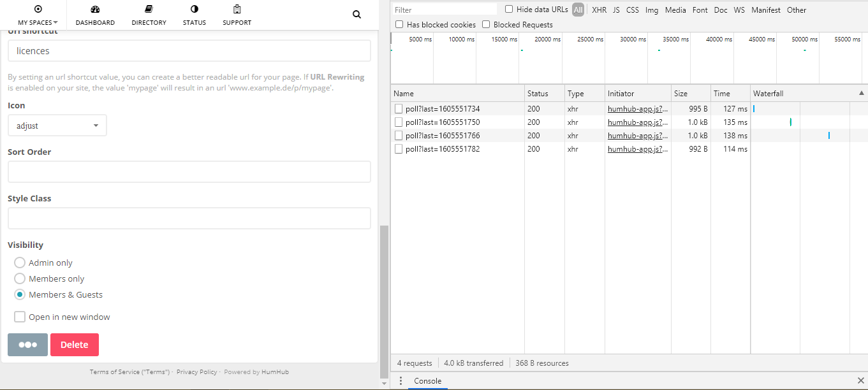
Task: Open the Privacy Policy link
Action: 196,372
